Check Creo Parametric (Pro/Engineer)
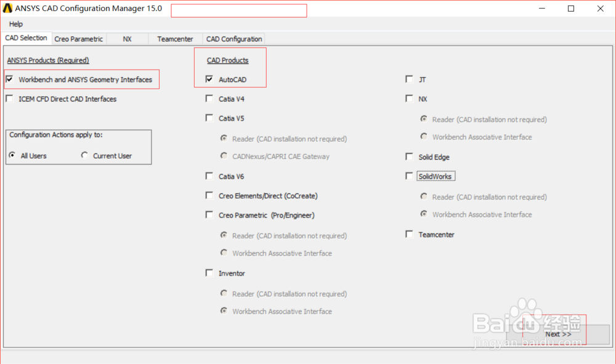This screenshot has width=616, height=364. point(209,215)
